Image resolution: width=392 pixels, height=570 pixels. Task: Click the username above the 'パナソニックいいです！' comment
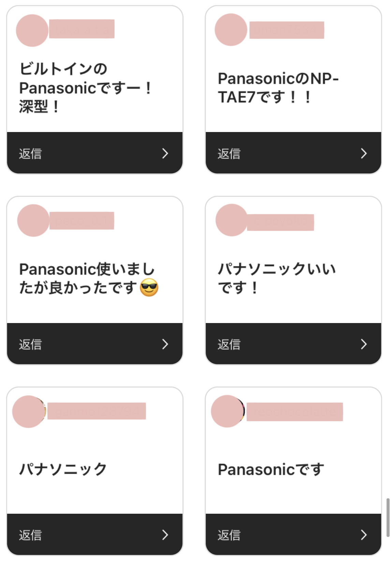[x=280, y=222]
